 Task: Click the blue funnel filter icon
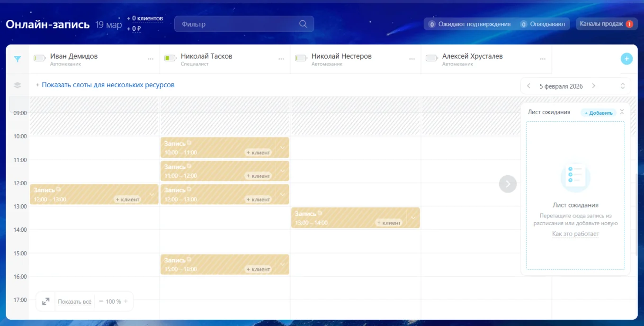pos(18,59)
